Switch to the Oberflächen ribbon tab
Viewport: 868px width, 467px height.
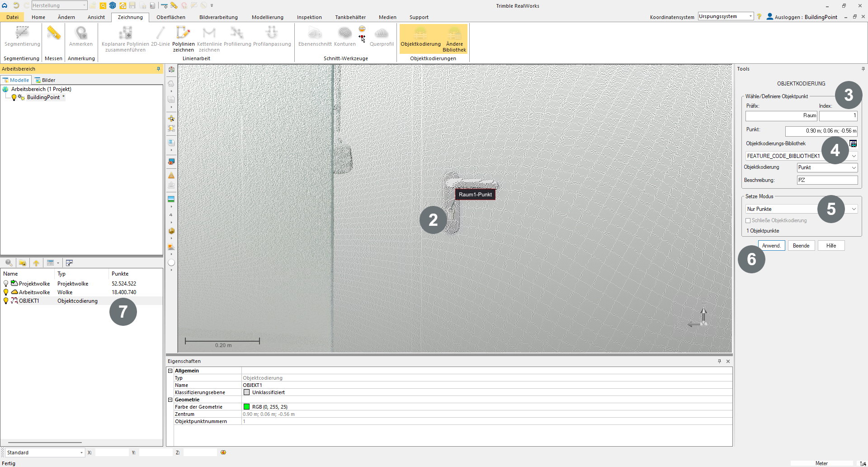tap(170, 17)
